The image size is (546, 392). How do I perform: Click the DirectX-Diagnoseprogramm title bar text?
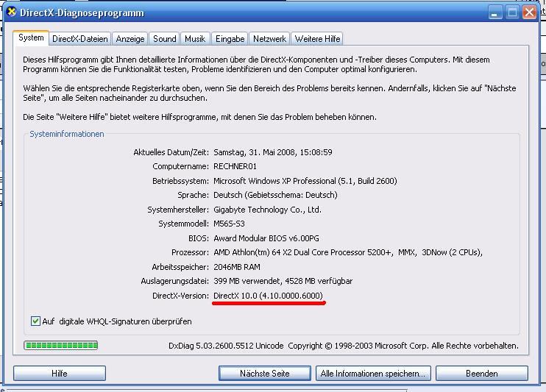pos(82,13)
